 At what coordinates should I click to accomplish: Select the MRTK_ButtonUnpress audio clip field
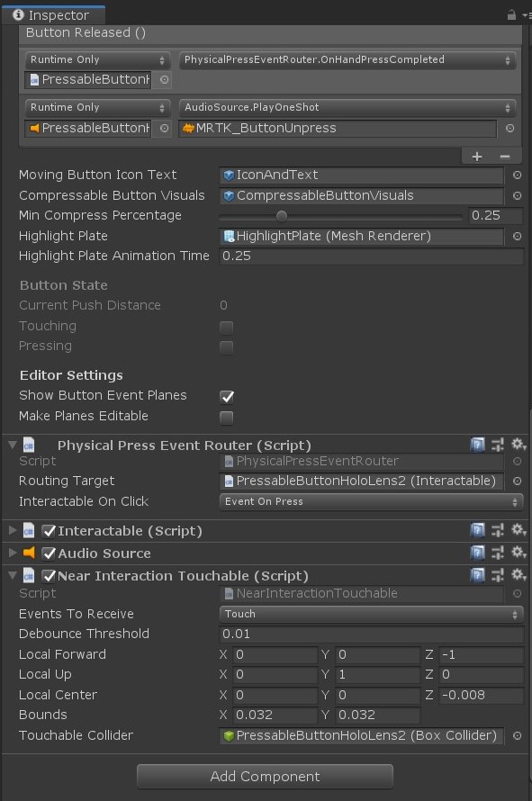tap(338, 128)
